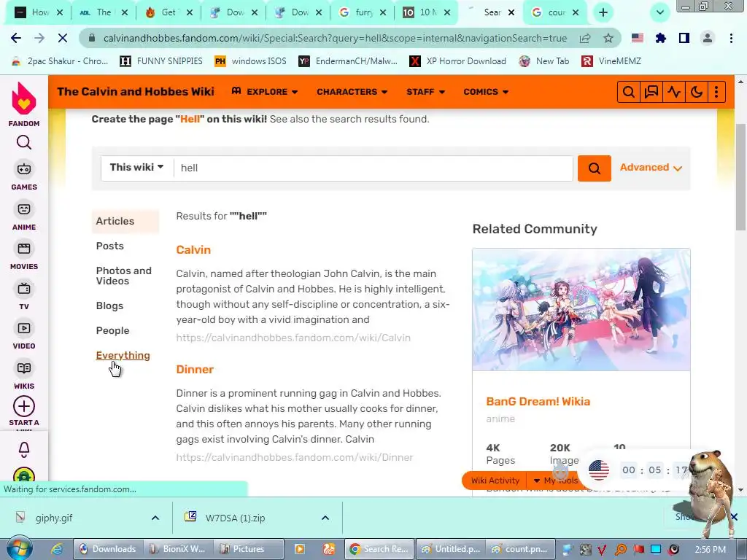Open Chrome extensions puzzle icon
Screen dimensions: 747x560
pyautogui.click(x=661, y=38)
